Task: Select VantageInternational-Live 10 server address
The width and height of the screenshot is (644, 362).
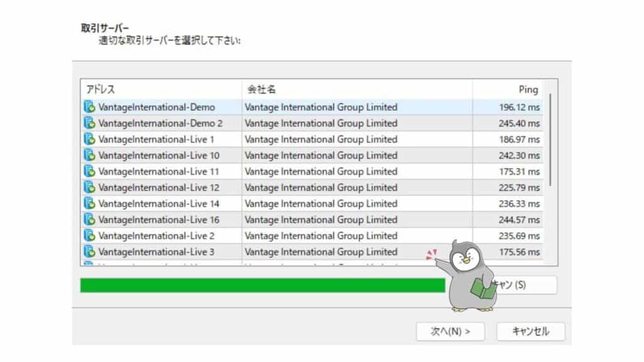Action: click(x=158, y=155)
